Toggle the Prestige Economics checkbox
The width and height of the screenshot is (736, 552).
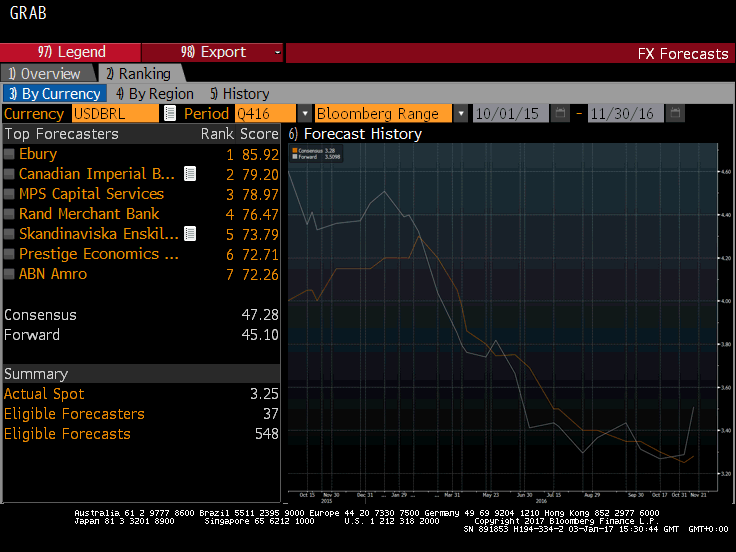tap(9, 253)
